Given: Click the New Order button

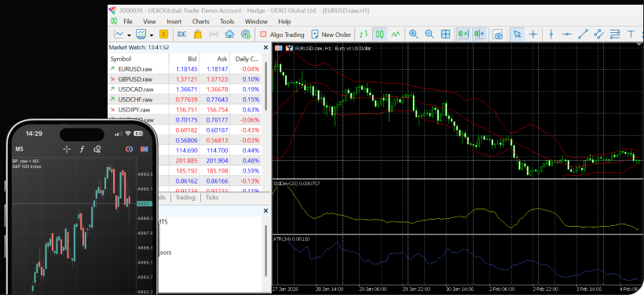Looking at the screenshot, I should (331, 35).
